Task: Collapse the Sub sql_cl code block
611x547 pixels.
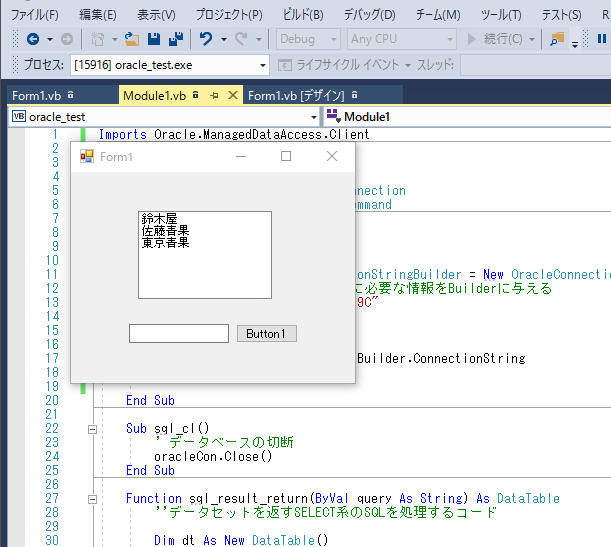Action: pos(93,428)
